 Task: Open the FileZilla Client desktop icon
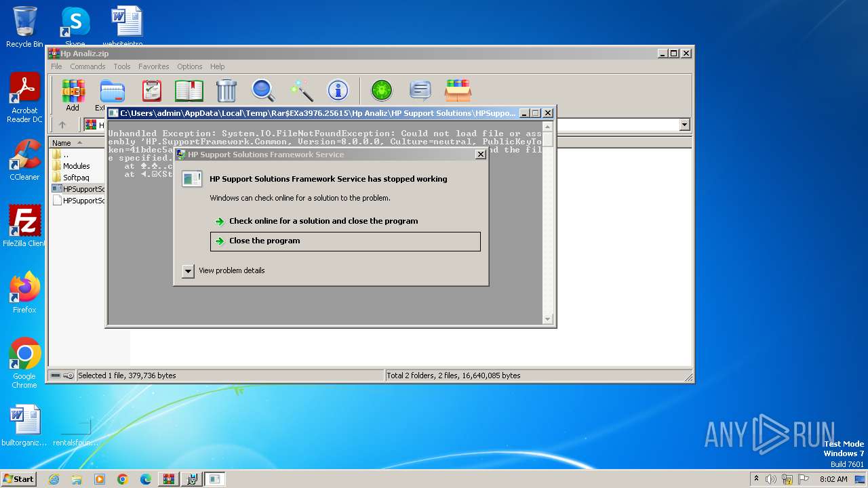click(x=24, y=226)
